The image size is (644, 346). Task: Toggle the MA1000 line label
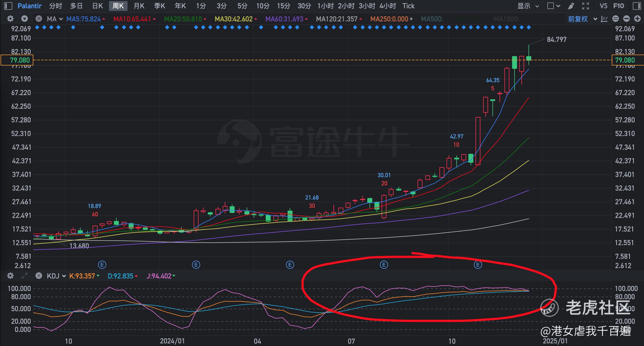tap(506, 19)
